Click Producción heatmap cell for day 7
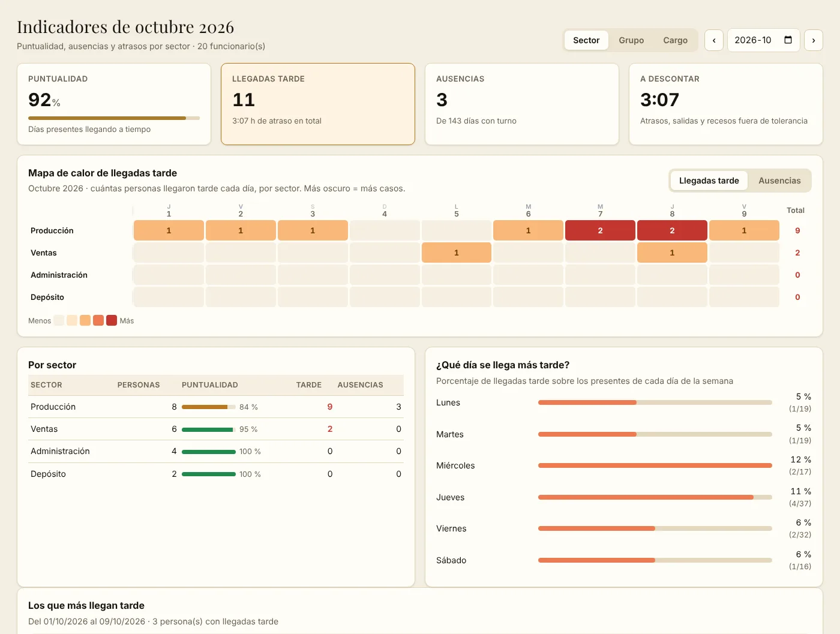 [600, 230]
